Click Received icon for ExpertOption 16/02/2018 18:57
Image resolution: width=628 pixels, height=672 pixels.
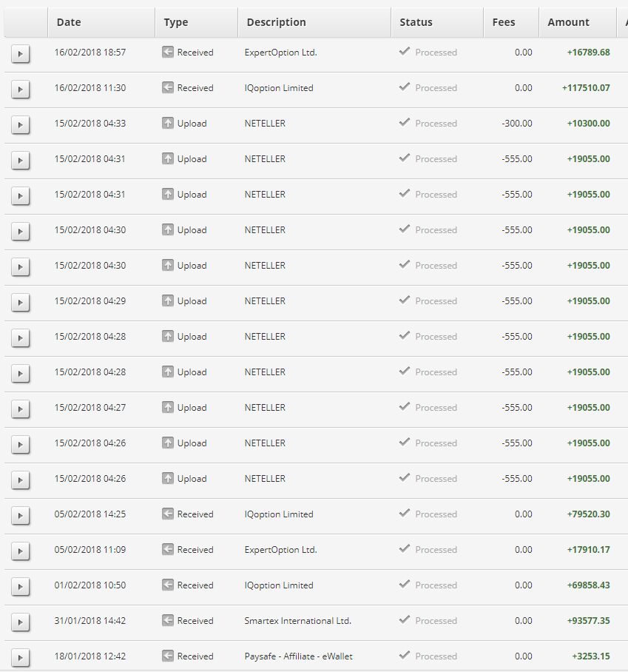point(168,53)
